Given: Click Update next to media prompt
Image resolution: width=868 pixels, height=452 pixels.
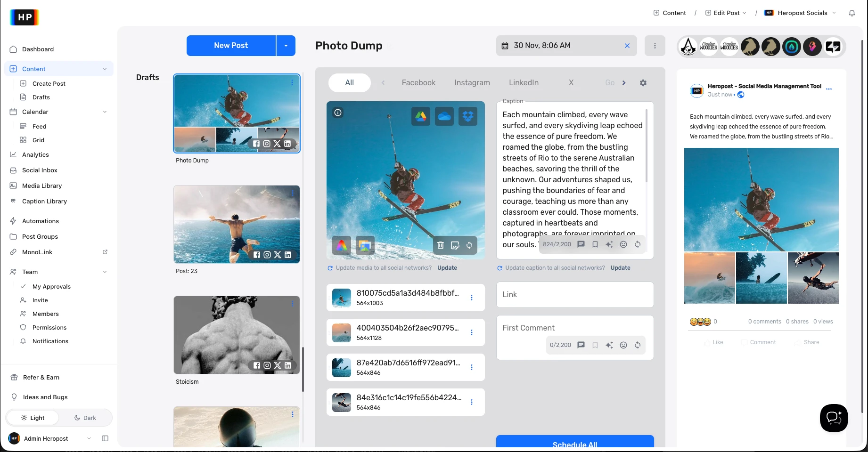Looking at the screenshot, I should point(447,268).
